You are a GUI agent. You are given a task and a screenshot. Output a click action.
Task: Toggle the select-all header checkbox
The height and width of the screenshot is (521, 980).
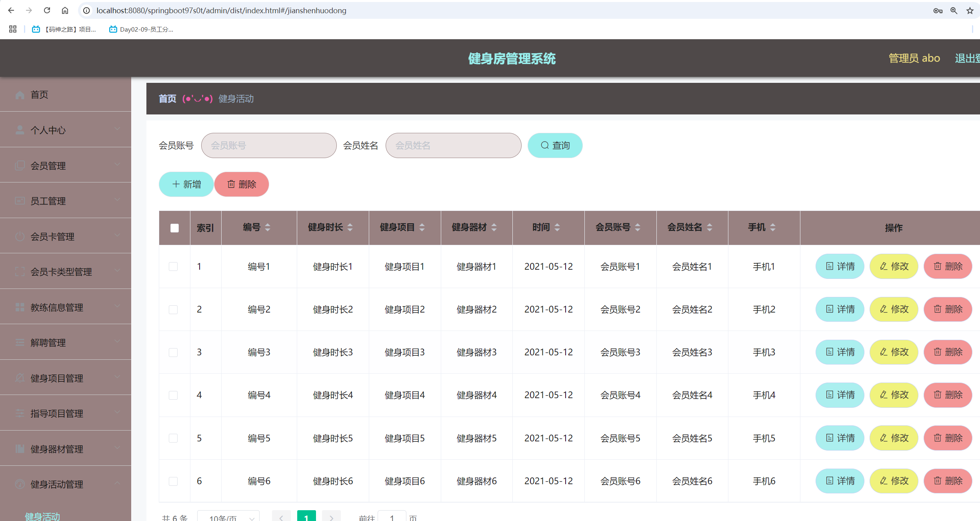(174, 228)
